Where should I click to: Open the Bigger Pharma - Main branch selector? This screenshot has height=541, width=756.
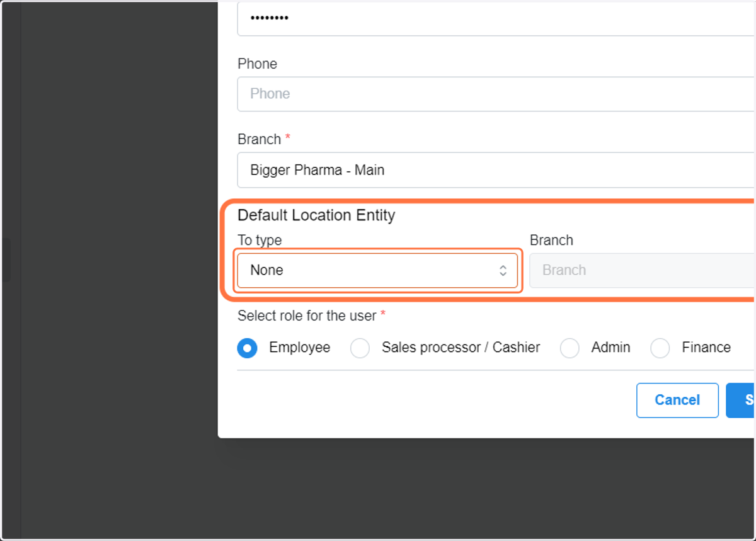pos(496,170)
